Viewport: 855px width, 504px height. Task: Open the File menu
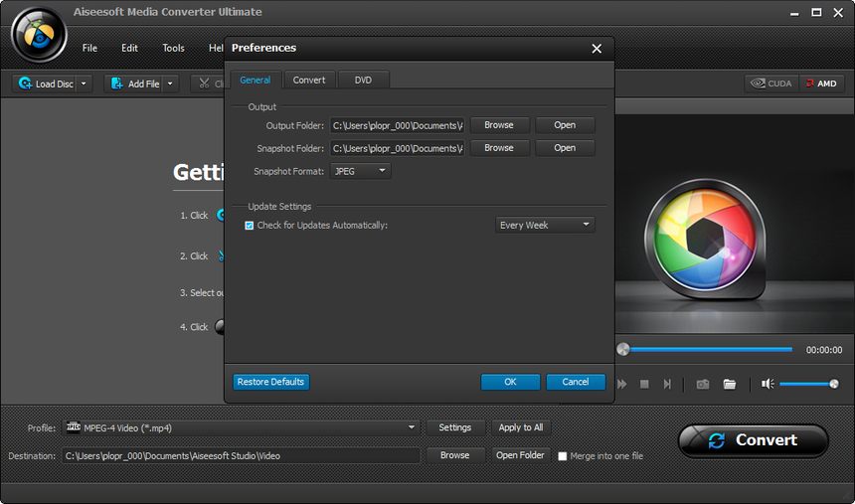[89, 48]
